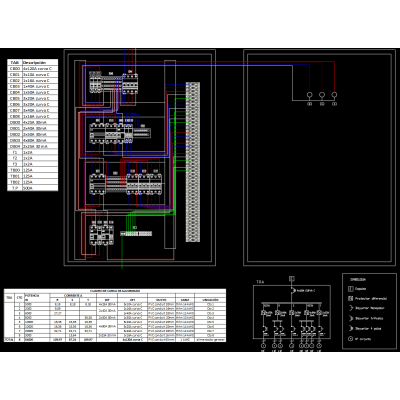The height and width of the screenshot is (400, 400).
Task: Click the meter symbol above T.B.A diagram
Action: pos(292,278)
